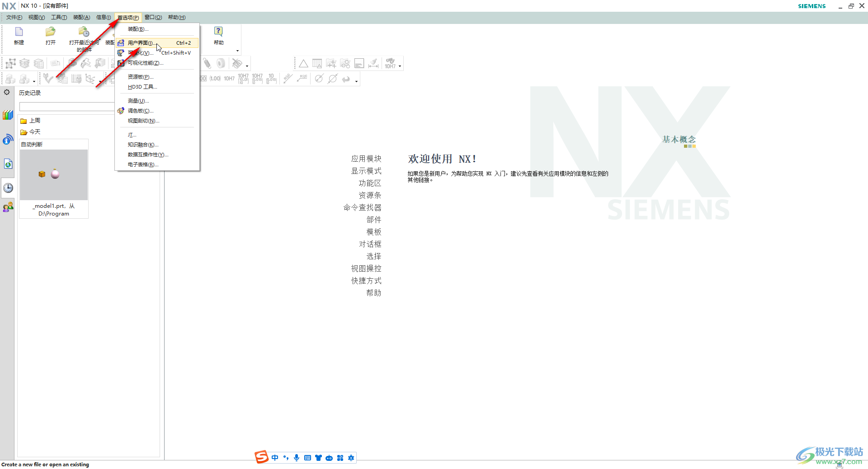868x469 pixels.
Task: Open the 显示模式 welcome link
Action: tap(366, 171)
